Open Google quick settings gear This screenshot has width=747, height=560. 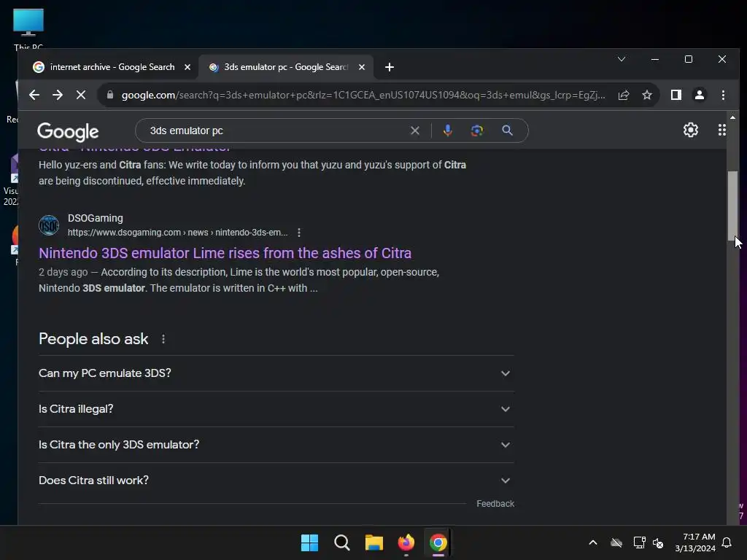pyautogui.click(x=690, y=130)
